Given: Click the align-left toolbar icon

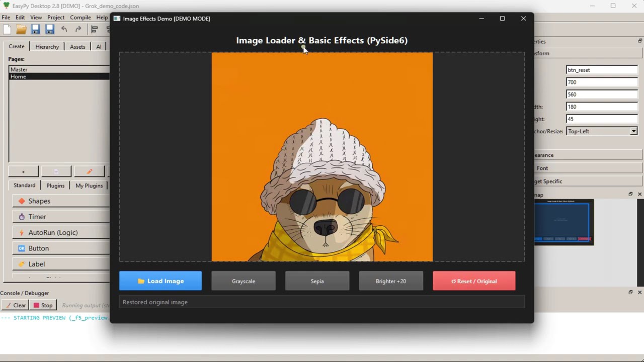Looking at the screenshot, I should point(94,30).
